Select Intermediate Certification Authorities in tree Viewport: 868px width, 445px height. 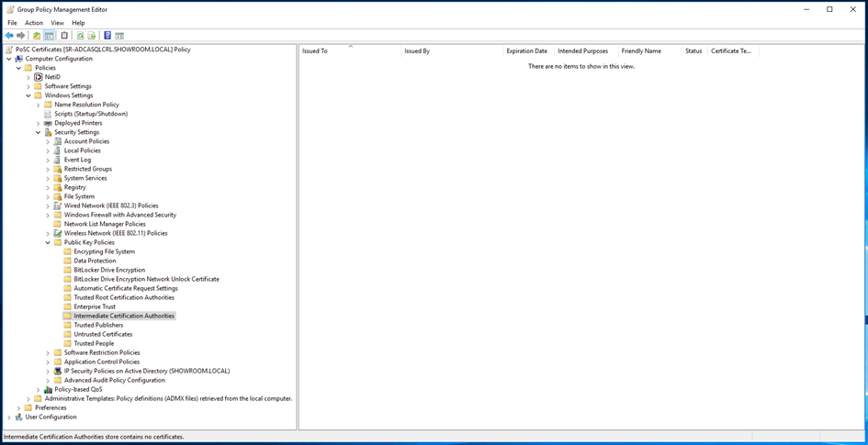click(x=124, y=316)
